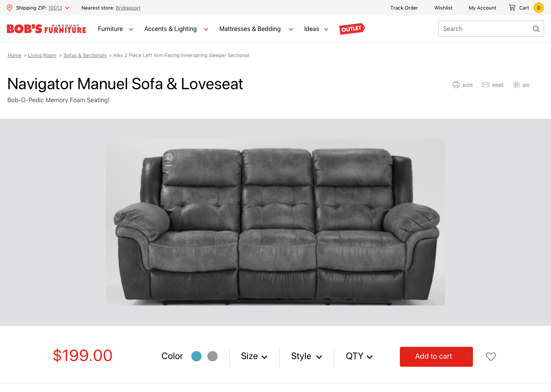Open the Mattresses & Bedding menu

pyautogui.click(x=256, y=29)
